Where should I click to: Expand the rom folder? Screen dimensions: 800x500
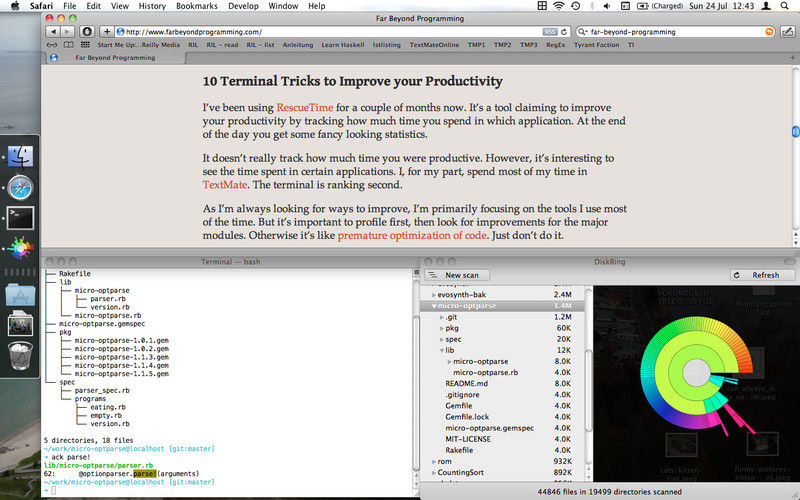(434, 462)
